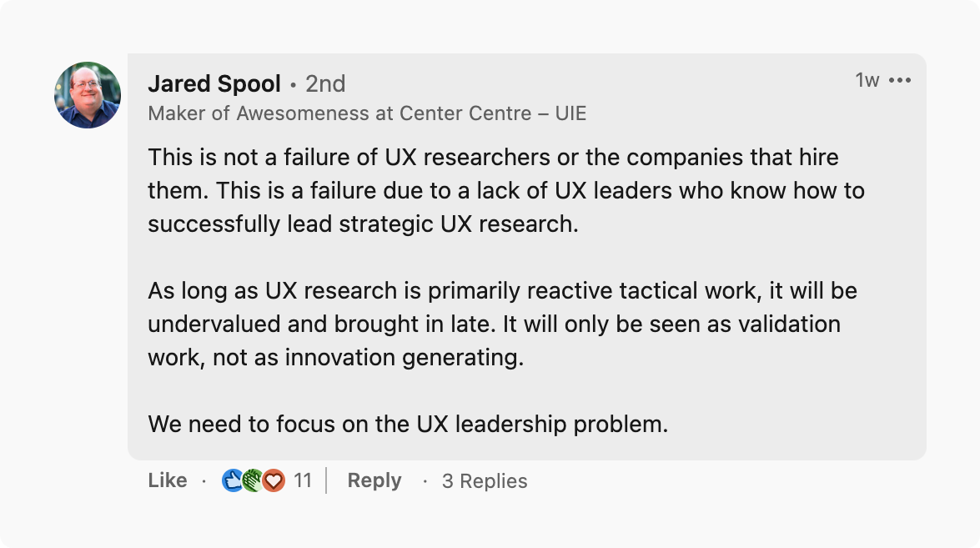Click the 'undervalued and brought in late' line
This screenshot has height=548, width=980.
(494, 324)
